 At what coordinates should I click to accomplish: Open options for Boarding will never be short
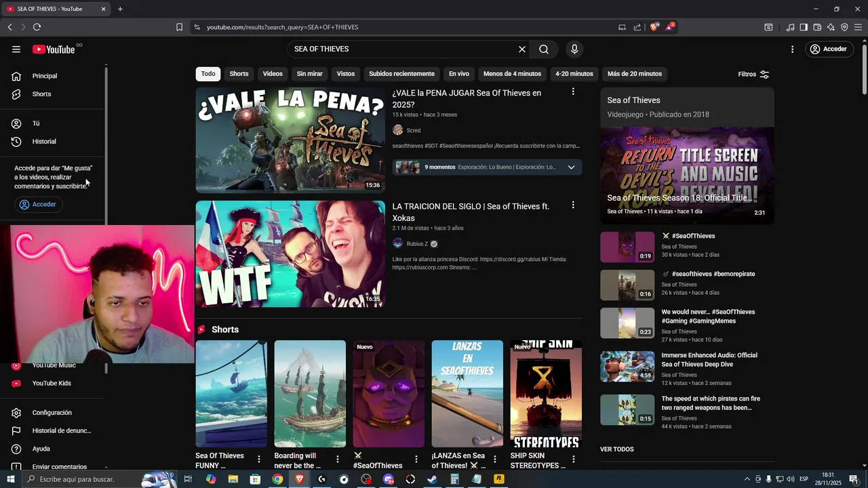[338, 459]
